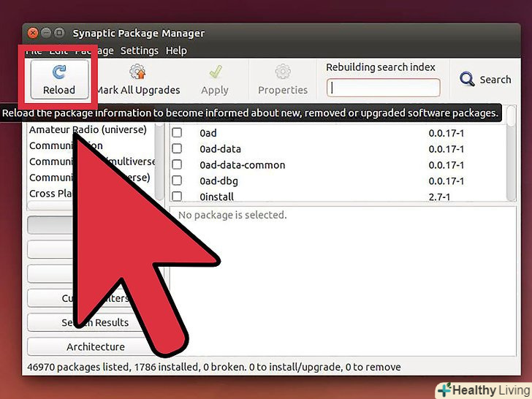Select the 0install package row
The width and height of the screenshot is (532, 399).
[338, 196]
